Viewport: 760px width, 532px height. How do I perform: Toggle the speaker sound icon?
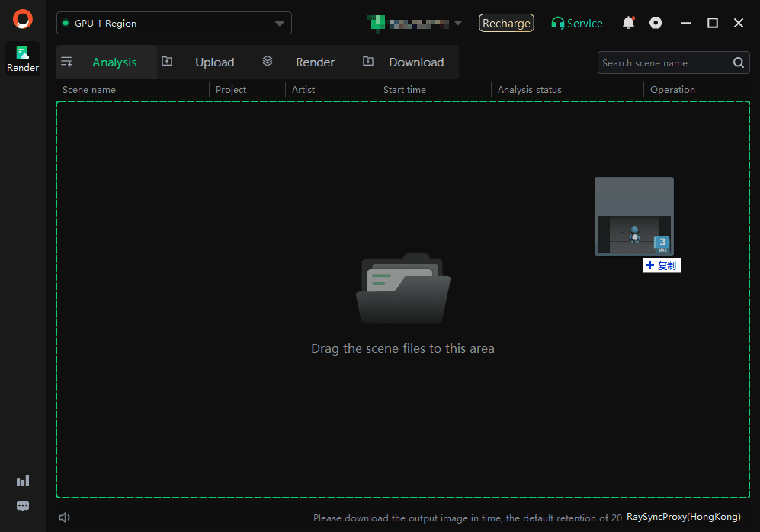pos(65,518)
